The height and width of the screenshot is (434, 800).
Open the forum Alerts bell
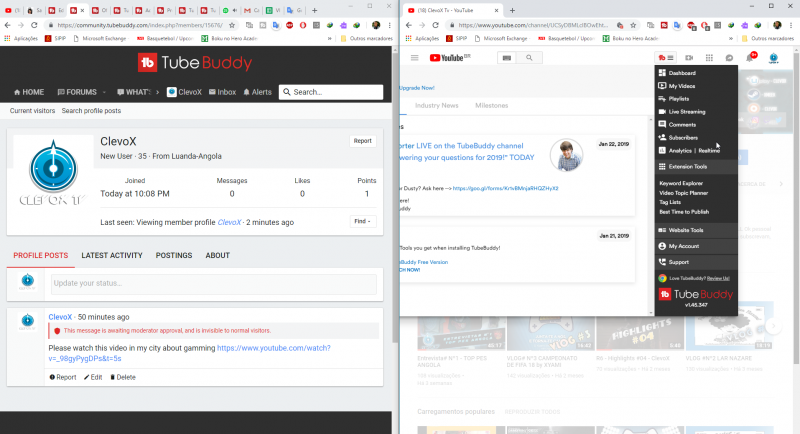click(257, 92)
